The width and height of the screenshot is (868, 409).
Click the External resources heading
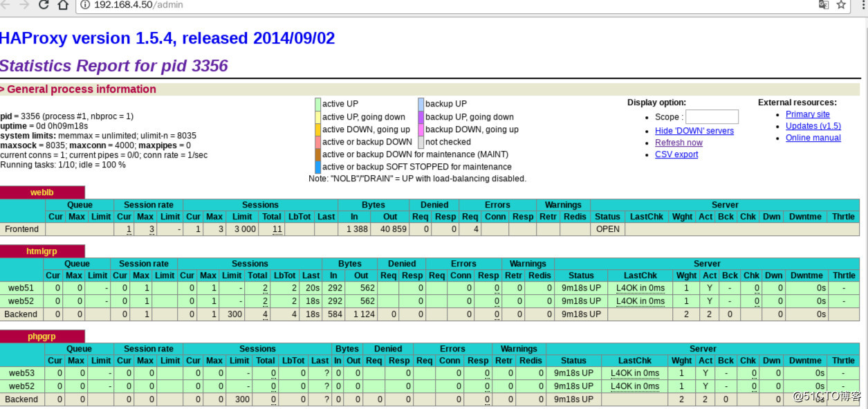point(797,102)
